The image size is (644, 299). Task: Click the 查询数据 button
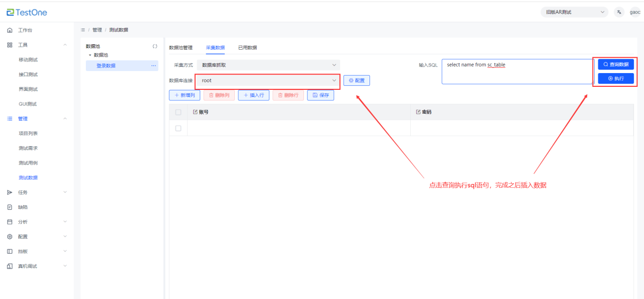click(616, 64)
